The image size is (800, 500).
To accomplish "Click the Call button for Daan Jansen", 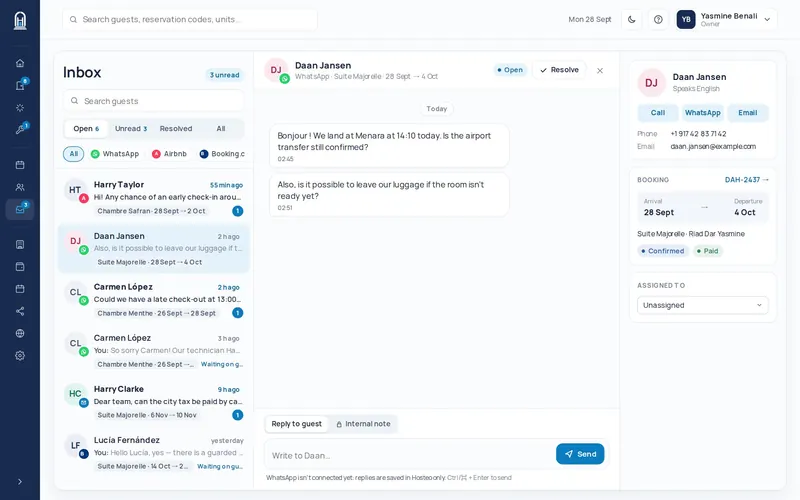I will pyautogui.click(x=658, y=113).
